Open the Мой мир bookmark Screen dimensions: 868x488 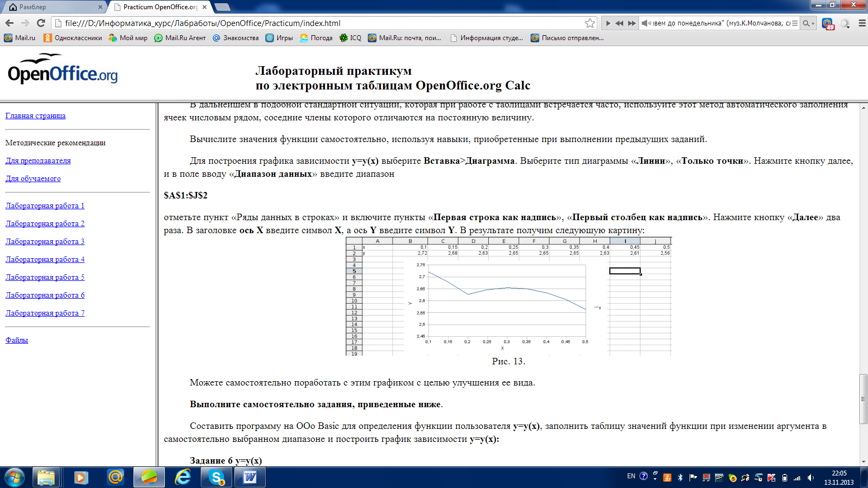pos(128,38)
